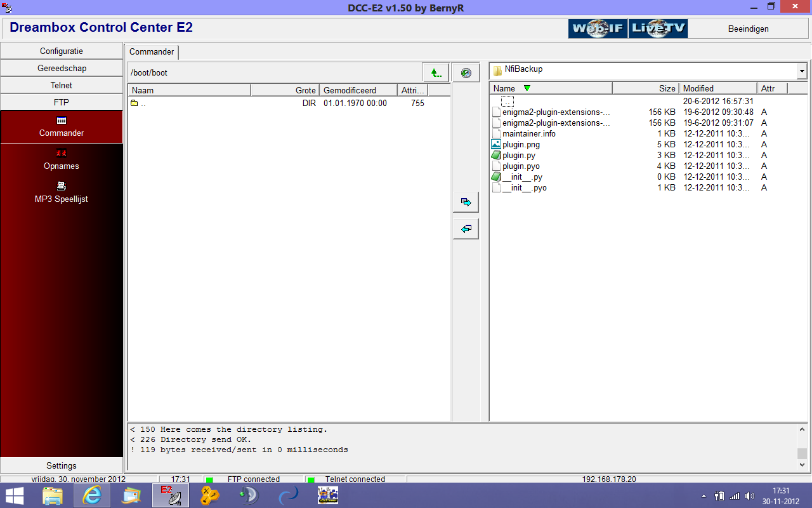Viewport: 812px width, 508px height.
Task: Open the Opnames sidebar item
Action: coord(62,159)
